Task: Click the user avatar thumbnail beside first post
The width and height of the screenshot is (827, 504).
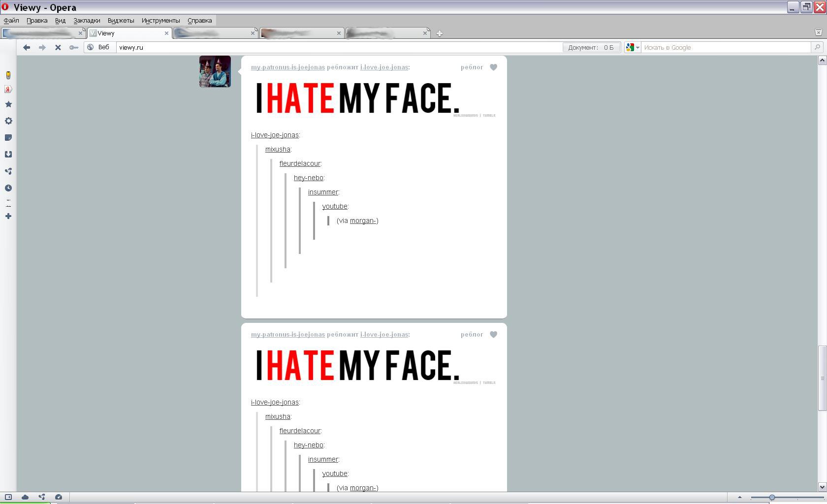Action: (x=215, y=71)
